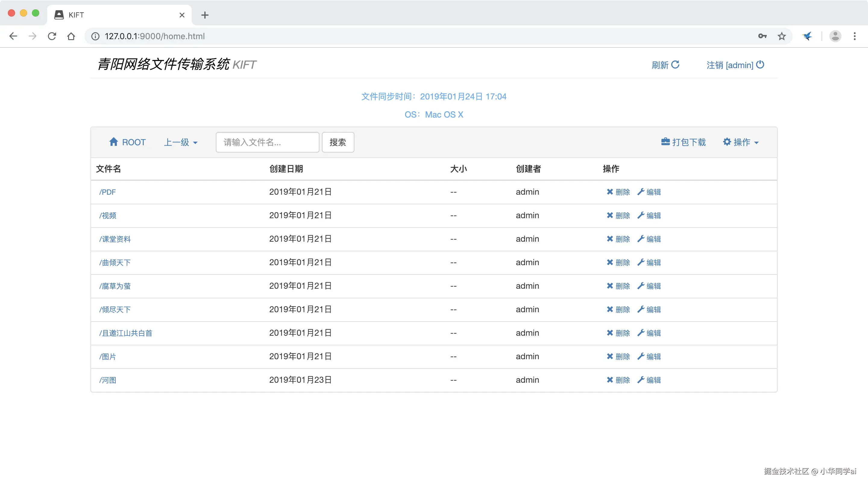Open a new browser tab
Screen dimensions: 868x487
point(205,15)
